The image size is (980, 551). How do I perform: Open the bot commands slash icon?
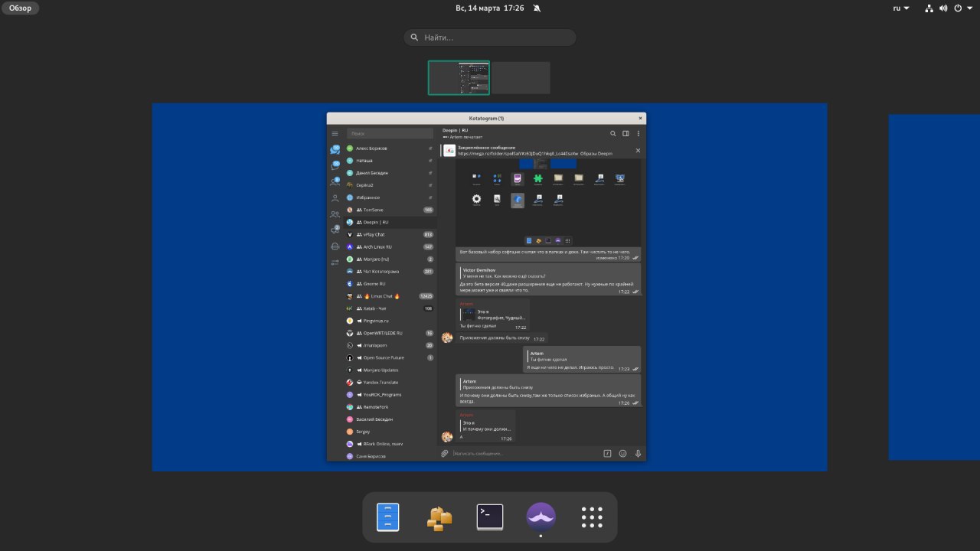(607, 453)
